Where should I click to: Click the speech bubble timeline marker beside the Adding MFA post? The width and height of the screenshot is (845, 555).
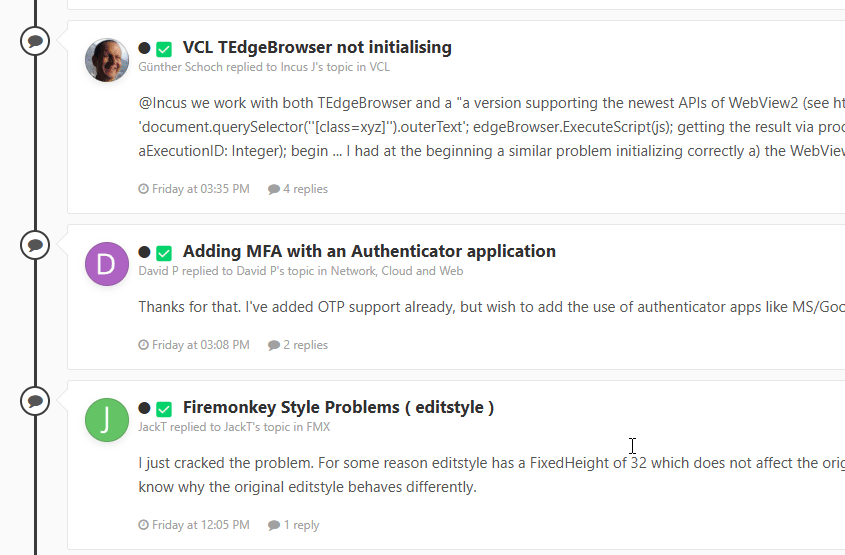point(35,245)
